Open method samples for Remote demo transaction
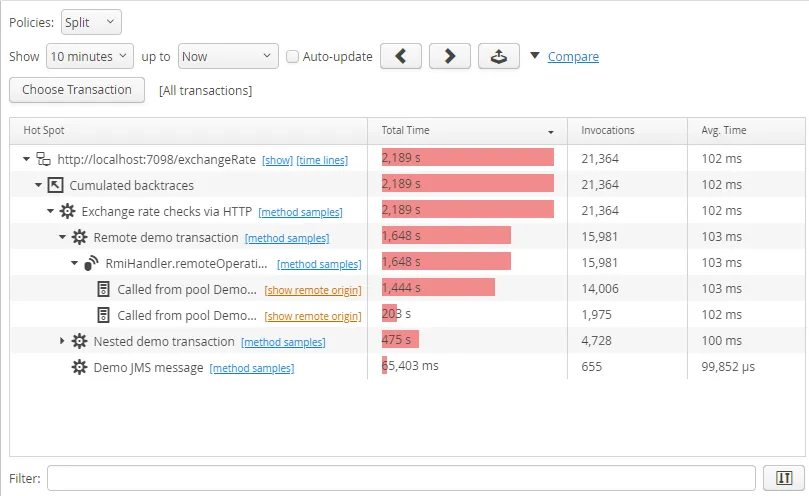The image size is (809, 496). 287,238
